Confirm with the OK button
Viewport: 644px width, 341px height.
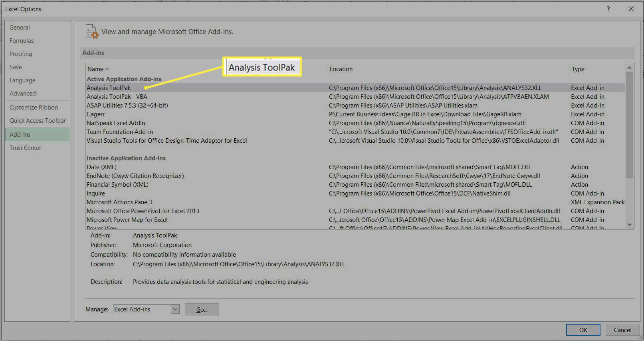point(583,330)
